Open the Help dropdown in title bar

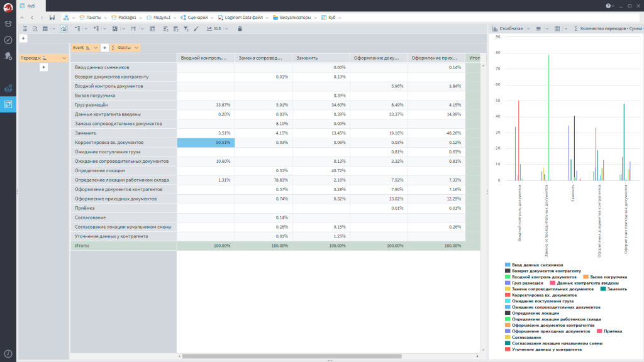(610, 6)
